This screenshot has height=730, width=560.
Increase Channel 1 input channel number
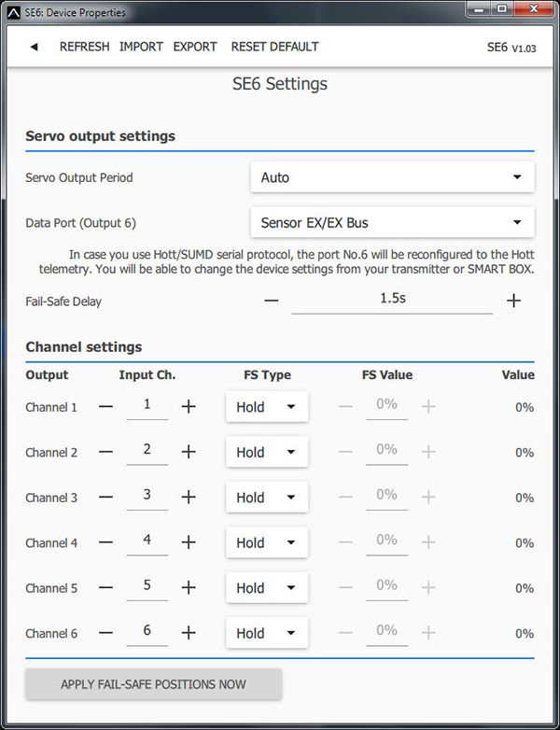[x=189, y=407]
